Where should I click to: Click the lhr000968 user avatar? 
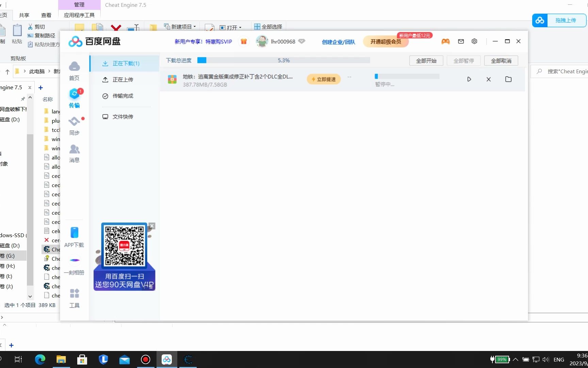262,42
